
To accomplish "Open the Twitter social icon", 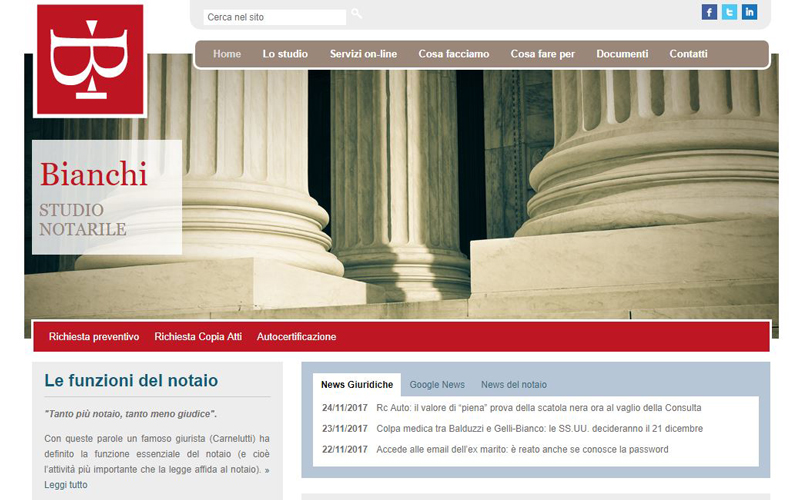I will (x=729, y=12).
